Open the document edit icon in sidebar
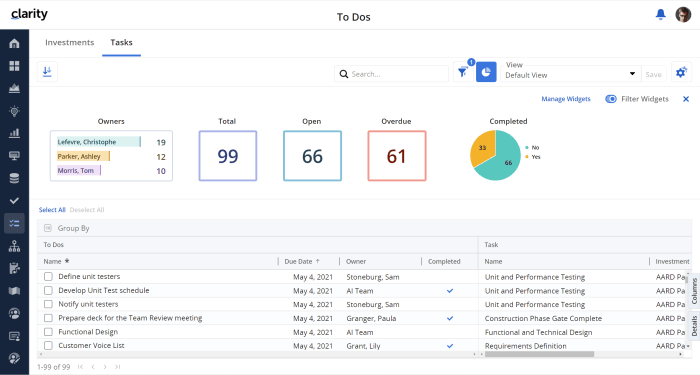The width and height of the screenshot is (700, 375). (14, 268)
